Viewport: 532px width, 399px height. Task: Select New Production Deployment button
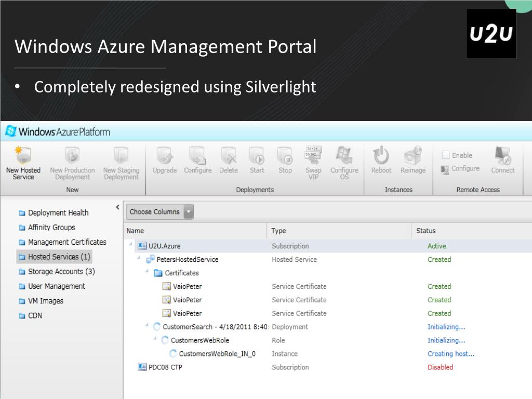click(72, 163)
